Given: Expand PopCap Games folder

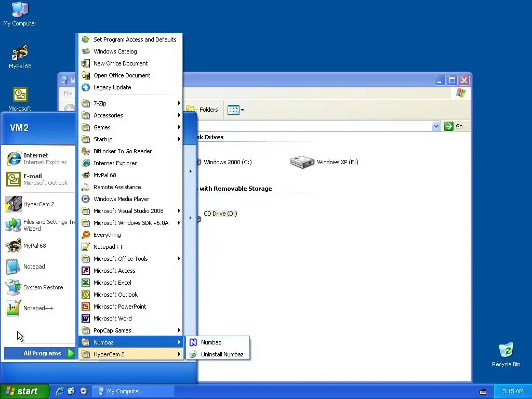Looking at the screenshot, I should coord(130,330).
